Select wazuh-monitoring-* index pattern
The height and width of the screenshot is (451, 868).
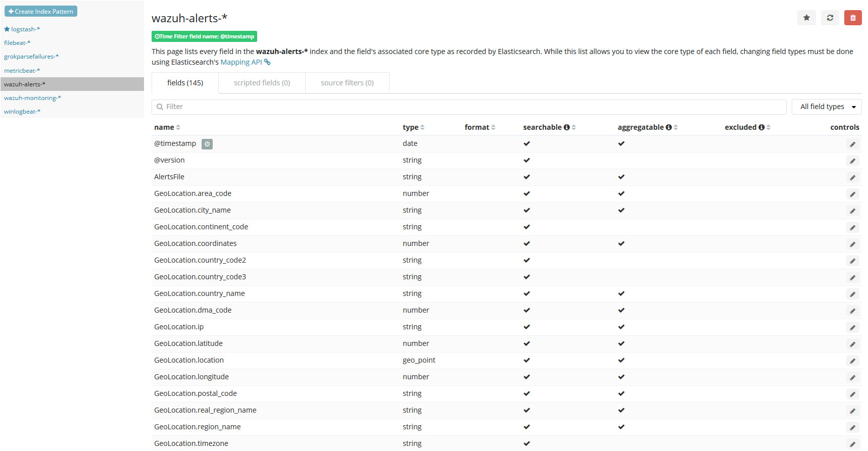click(32, 98)
